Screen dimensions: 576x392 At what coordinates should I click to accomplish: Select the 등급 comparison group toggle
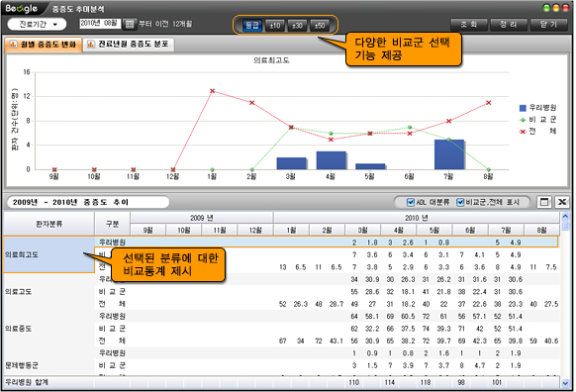click(x=252, y=25)
